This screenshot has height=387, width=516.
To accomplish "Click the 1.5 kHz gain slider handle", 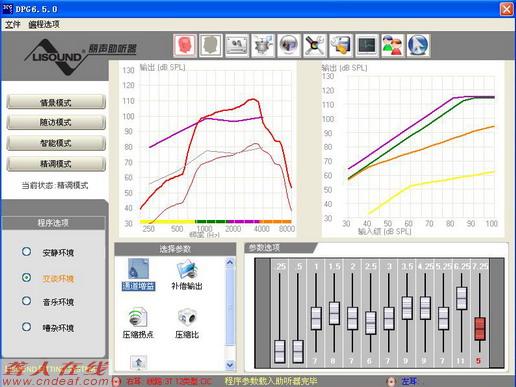I will coord(334,313).
